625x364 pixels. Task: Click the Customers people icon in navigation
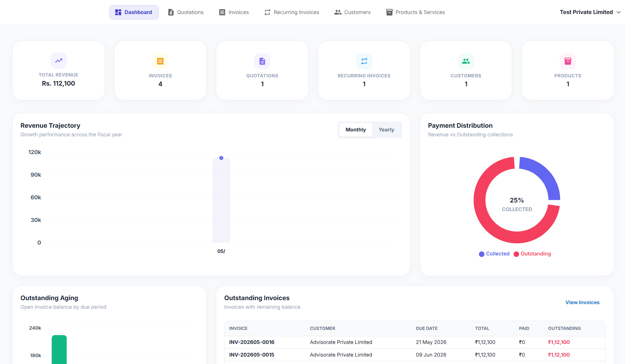click(338, 12)
